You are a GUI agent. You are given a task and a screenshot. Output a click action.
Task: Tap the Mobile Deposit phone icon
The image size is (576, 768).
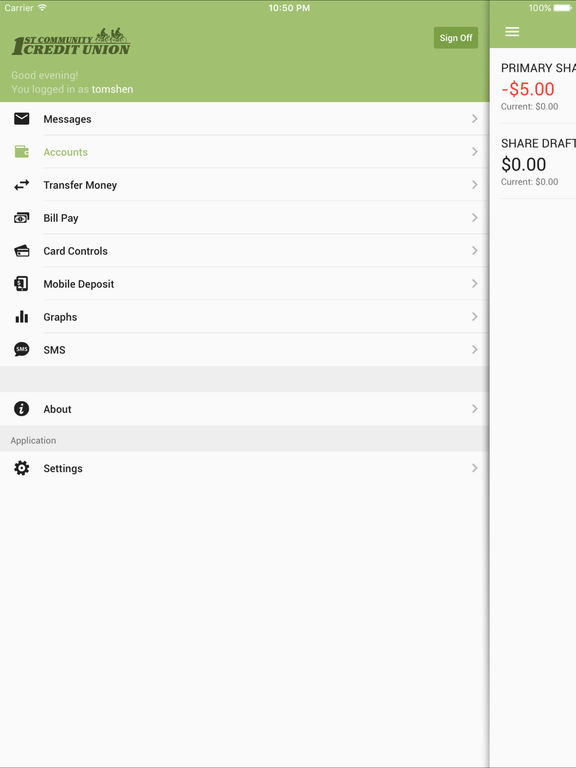(x=22, y=284)
